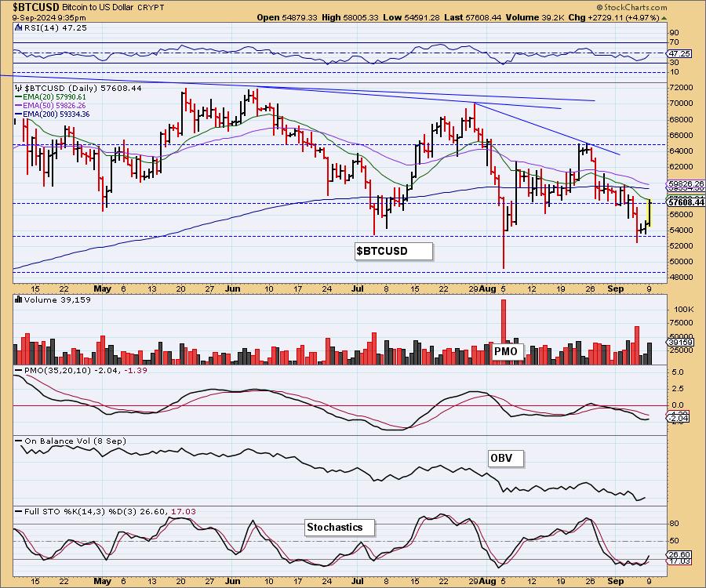The image size is (706, 588).
Task: Click the Low 54591.28 value
Action: coord(411,17)
